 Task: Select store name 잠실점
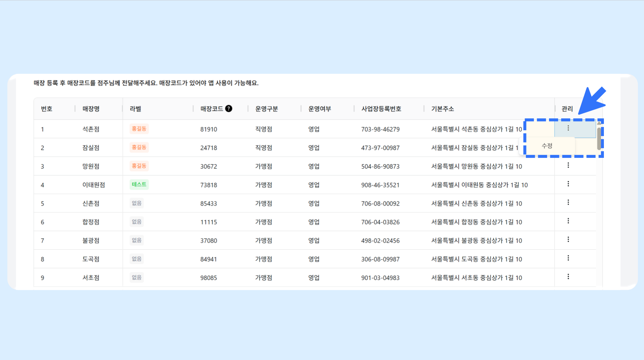click(x=91, y=148)
